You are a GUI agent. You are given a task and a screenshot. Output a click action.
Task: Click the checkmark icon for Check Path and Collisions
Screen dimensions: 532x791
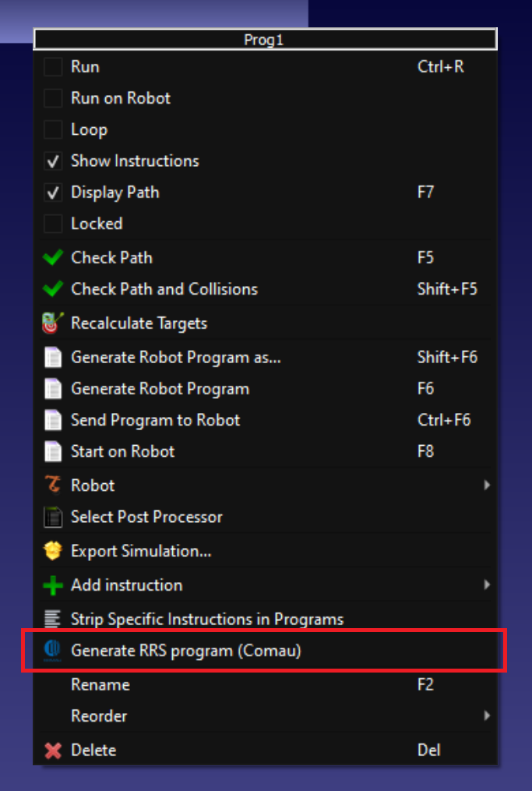53,289
